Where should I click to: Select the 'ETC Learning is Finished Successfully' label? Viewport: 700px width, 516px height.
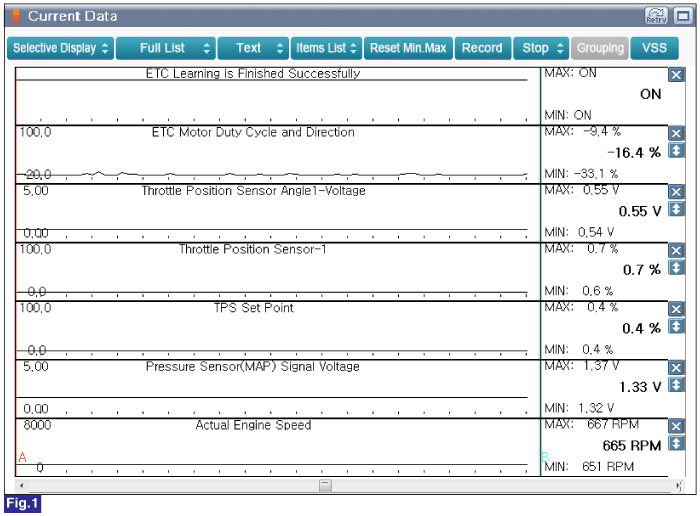click(253, 73)
